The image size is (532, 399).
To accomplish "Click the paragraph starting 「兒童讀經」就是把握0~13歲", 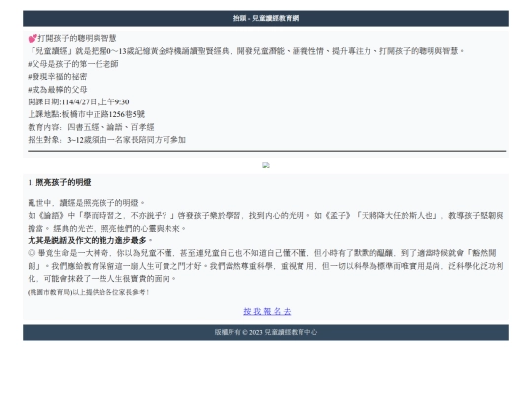I will coord(246,51).
